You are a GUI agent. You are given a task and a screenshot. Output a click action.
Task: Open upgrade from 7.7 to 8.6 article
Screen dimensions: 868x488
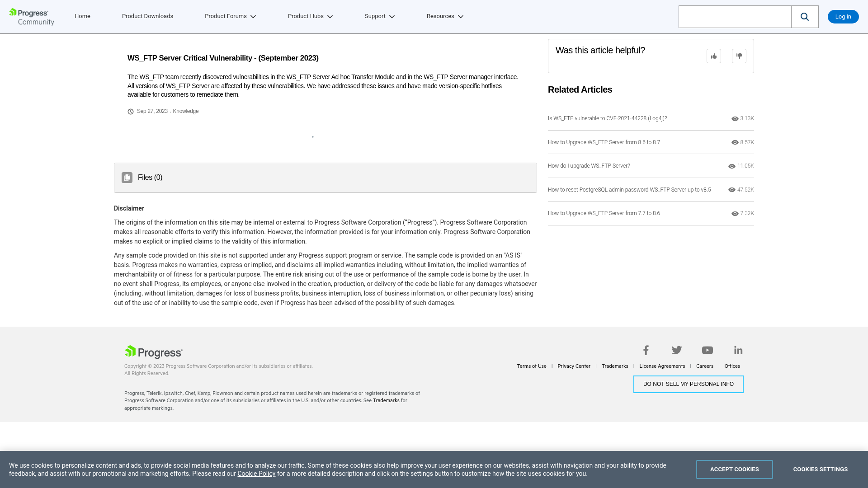[x=604, y=213]
